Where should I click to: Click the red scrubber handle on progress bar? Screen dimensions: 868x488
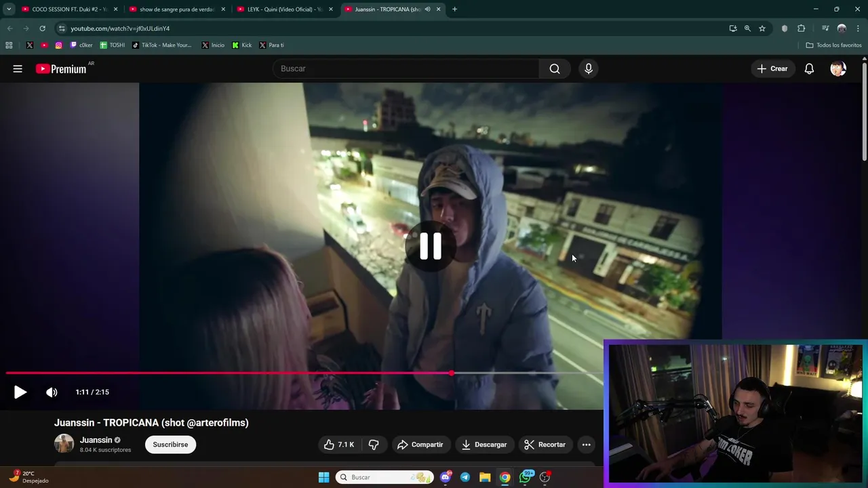coord(452,373)
